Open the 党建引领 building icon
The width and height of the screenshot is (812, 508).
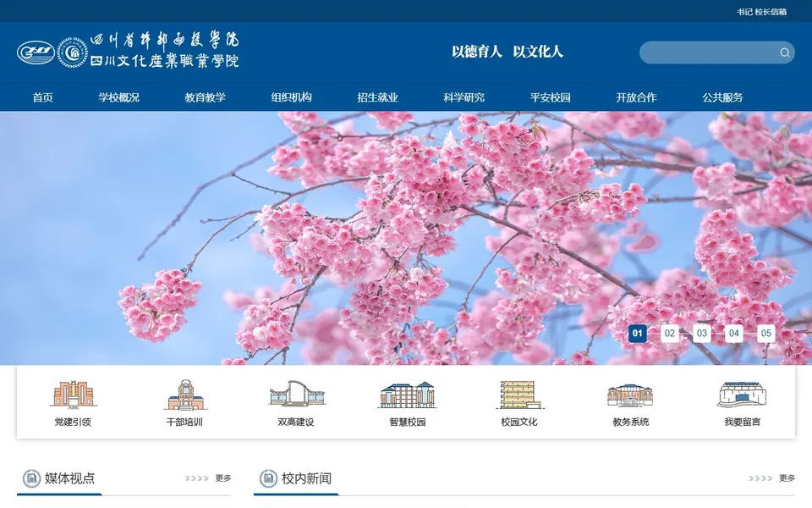(73, 394)
